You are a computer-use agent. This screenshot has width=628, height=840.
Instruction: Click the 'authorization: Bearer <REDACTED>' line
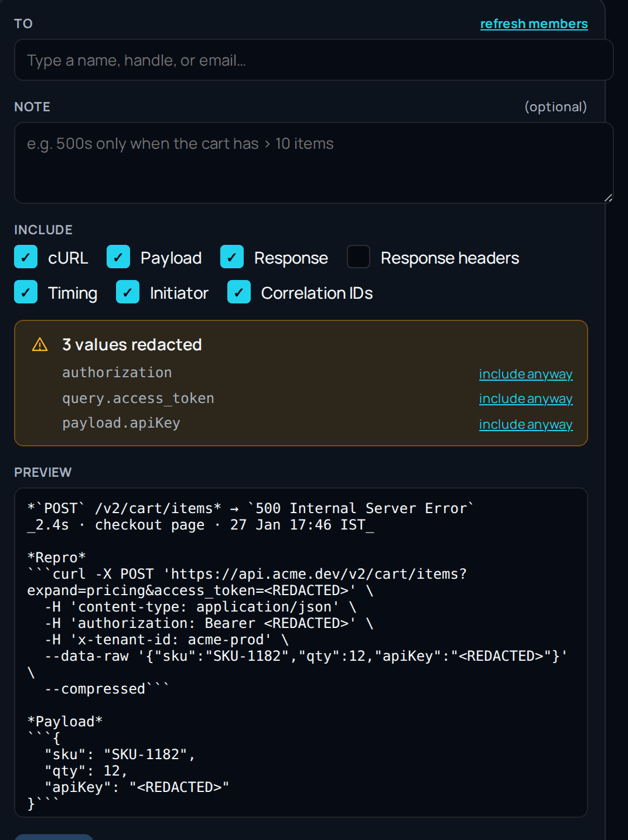point(209,623)
